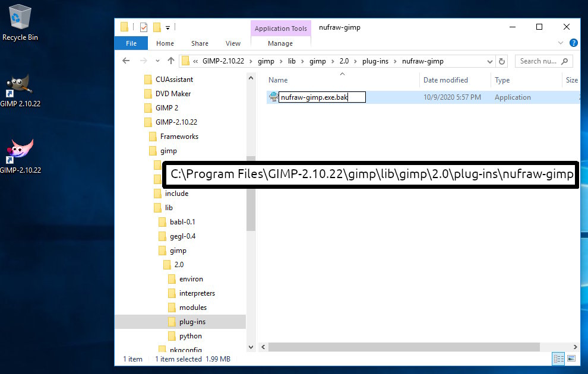Sort by the Size column header

tap(571, 80)
